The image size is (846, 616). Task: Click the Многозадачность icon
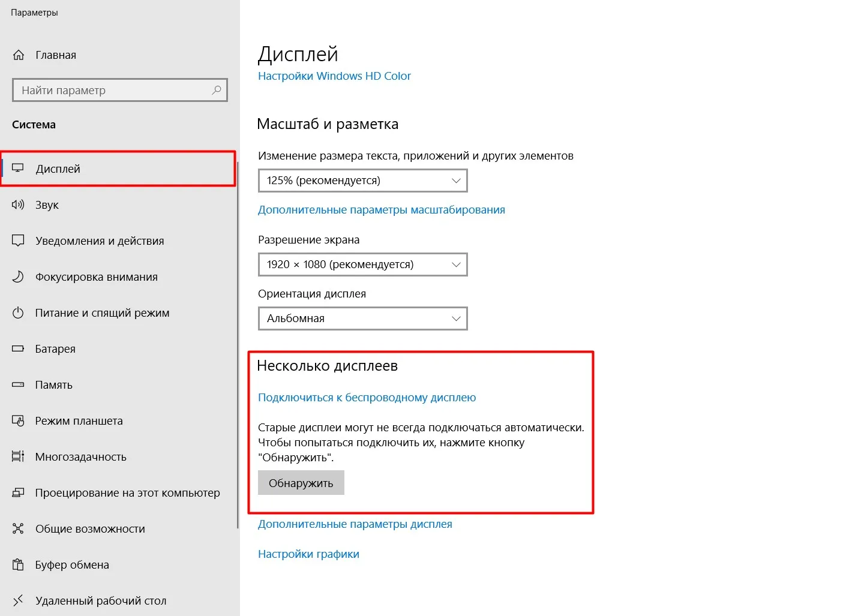18,456
